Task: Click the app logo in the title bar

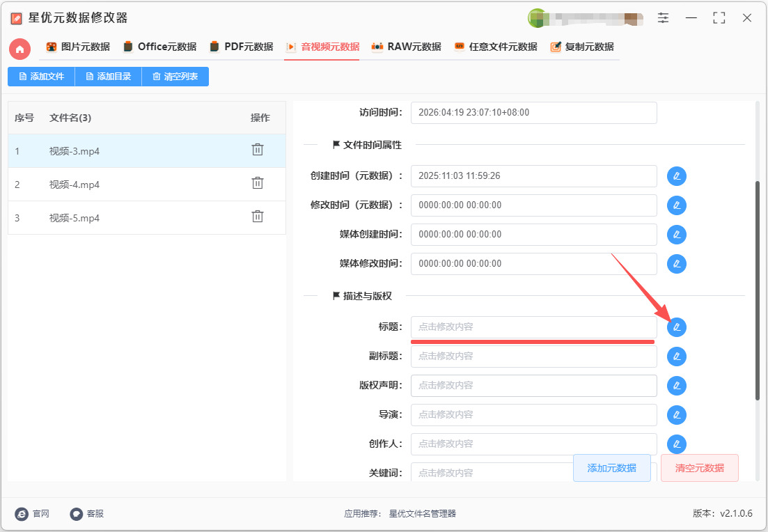Action: tap(16, 19)
